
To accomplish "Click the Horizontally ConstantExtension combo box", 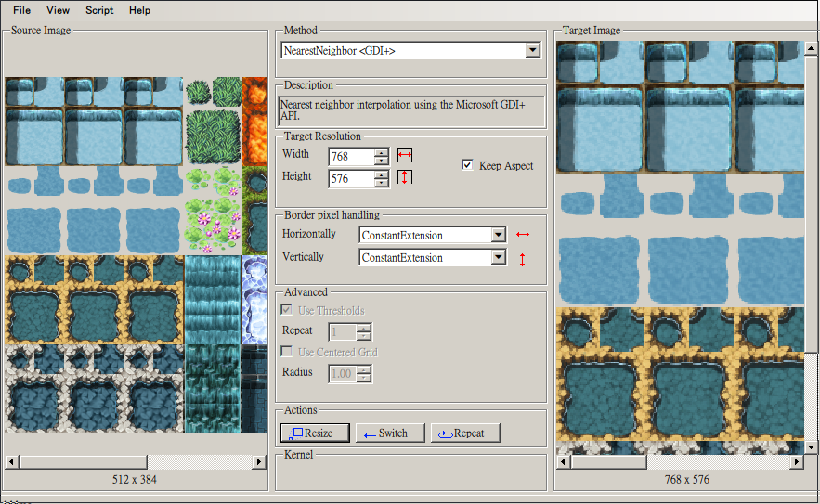I will 433,235.
